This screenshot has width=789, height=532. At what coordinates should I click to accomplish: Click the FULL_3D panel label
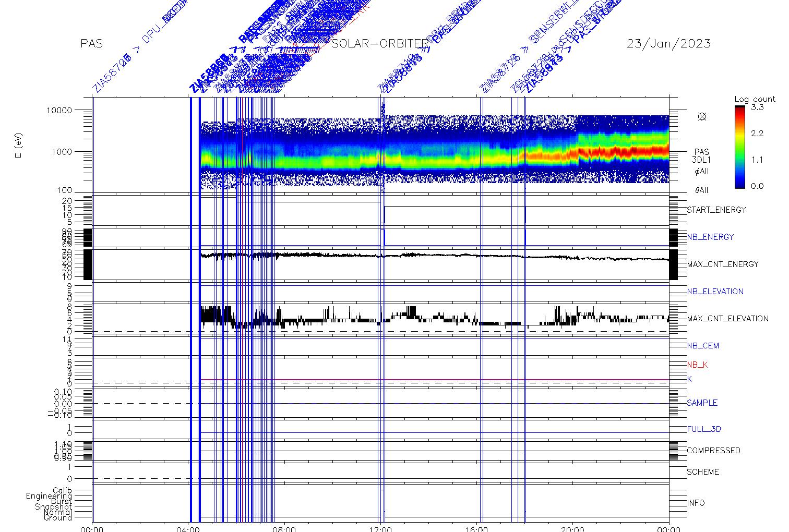pyautogui.click(x=704, y=429)
